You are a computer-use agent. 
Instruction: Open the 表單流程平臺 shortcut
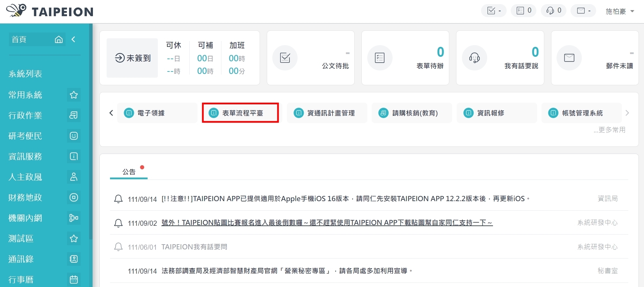pos(241,113)
